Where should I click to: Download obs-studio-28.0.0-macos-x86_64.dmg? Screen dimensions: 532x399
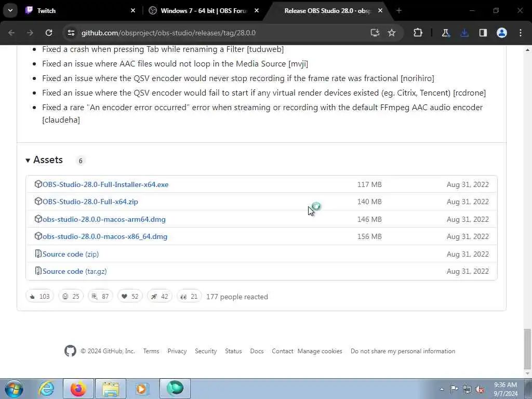[105, 236]
